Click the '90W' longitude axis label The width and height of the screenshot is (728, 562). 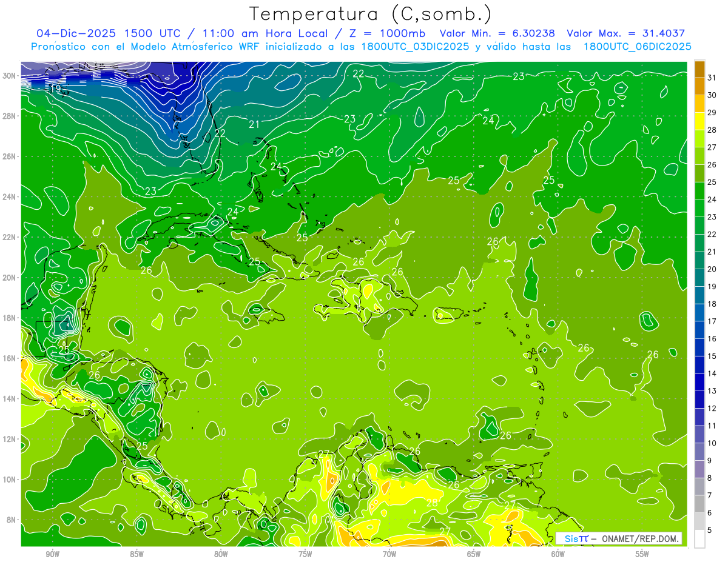coord(52,554)
